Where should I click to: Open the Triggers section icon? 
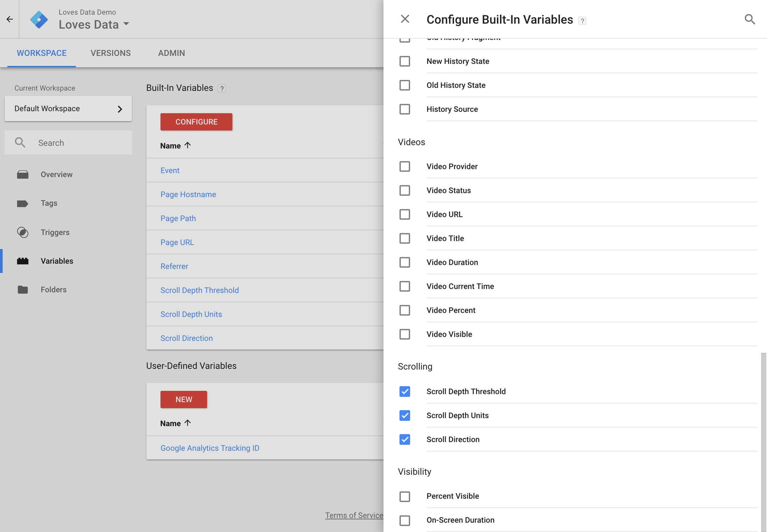[x=22, y=232]
